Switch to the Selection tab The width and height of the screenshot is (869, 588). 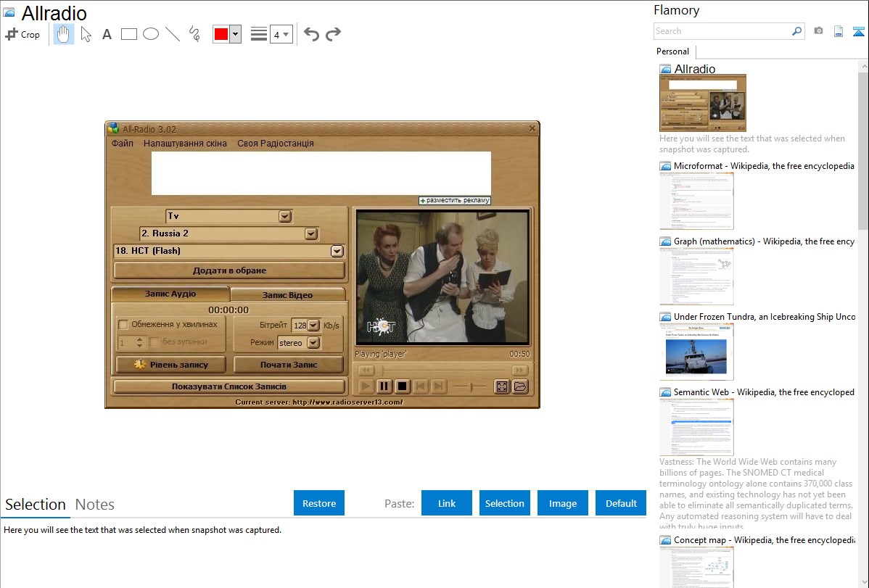[36, 505]
